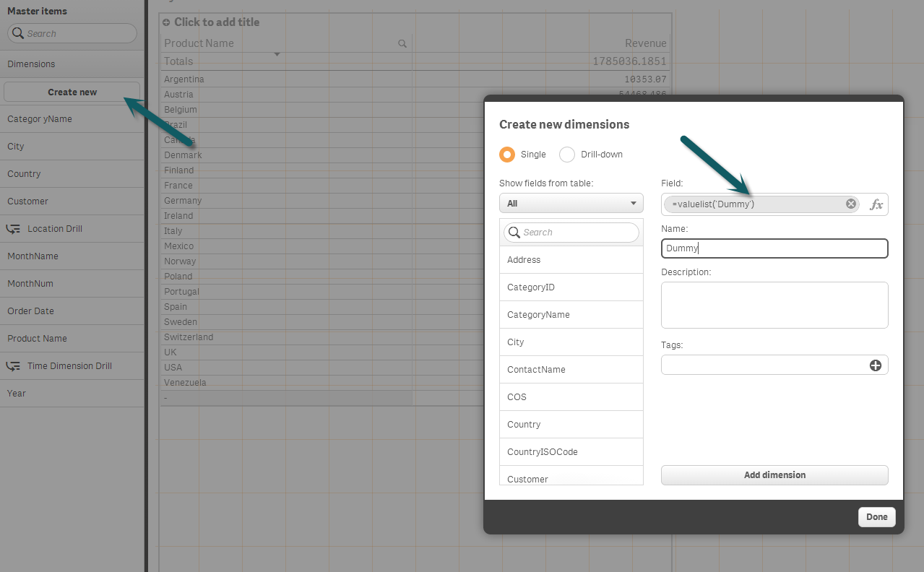The image size is (924, 572).
Task: Click the Location Drill drill-down icon
Action: [x=13, y=229]
